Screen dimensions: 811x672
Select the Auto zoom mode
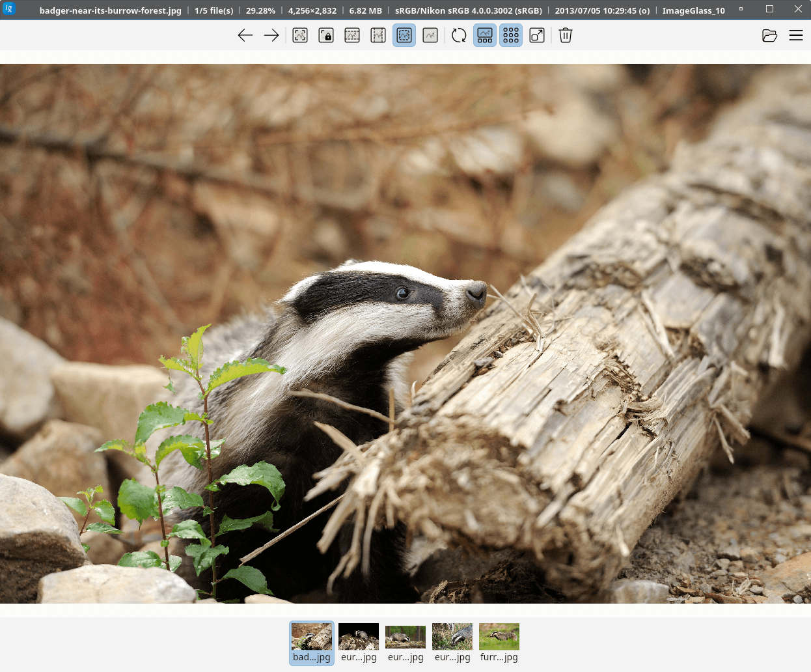(300, 35)
